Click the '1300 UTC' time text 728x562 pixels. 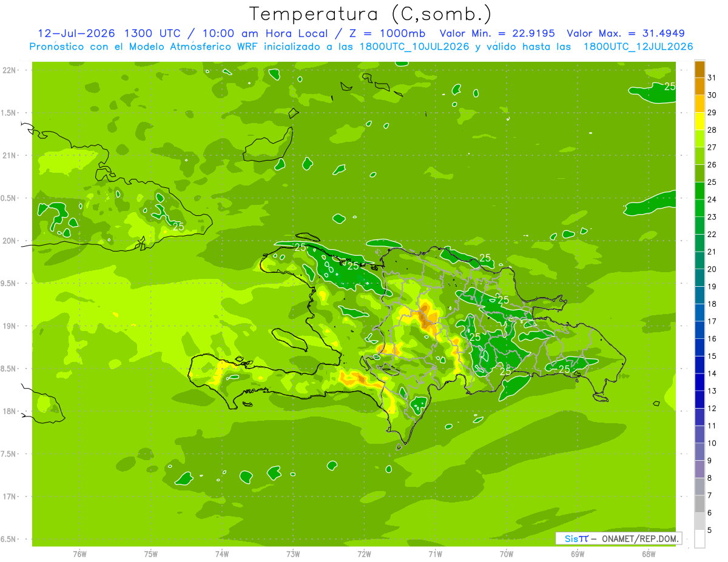pos(153,33)
